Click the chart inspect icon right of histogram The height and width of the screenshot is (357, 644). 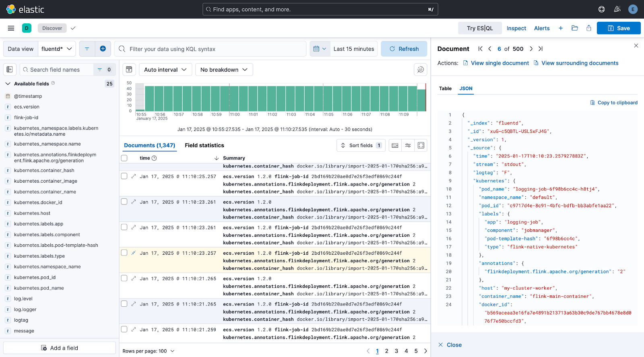(x=421, y=70)
